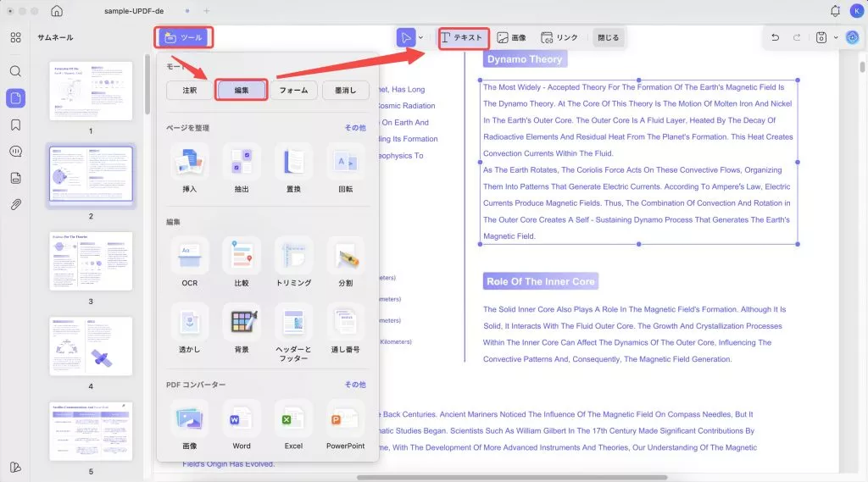Image resolution: width=868 pixels, height=482 pixels.
Task: Open the search magnifier in sidebar
Action: click(15, 71)
